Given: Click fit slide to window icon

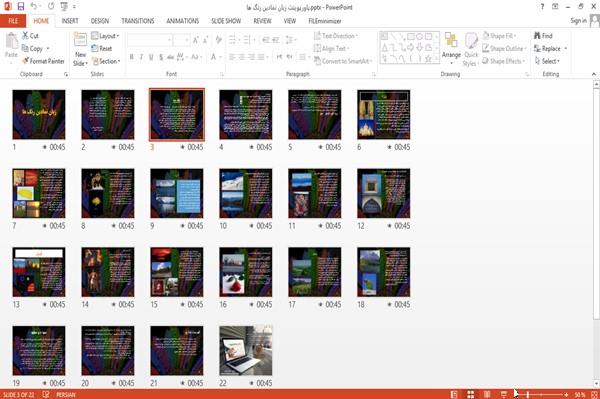Looking at the screenshot, I should tap(594, 394).
